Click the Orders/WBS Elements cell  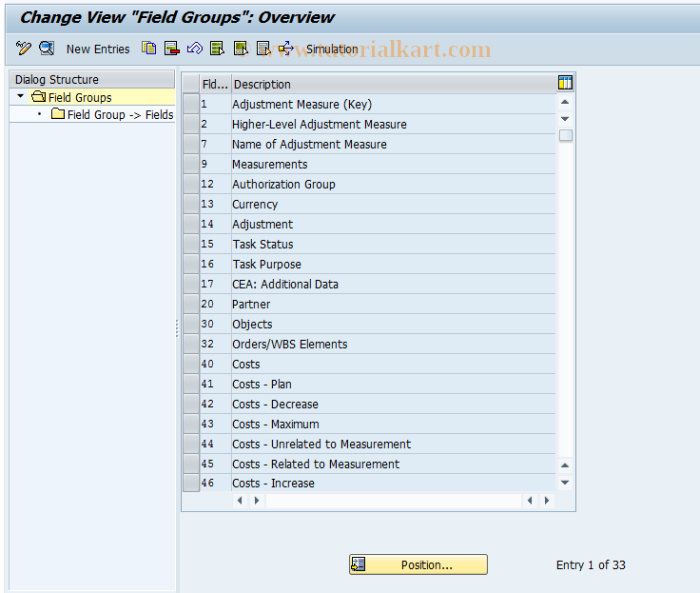click(394, 344)
